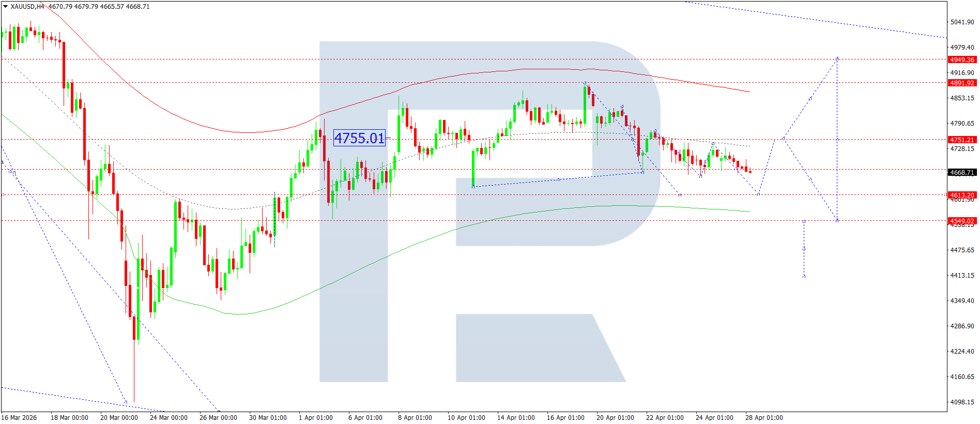Screen dimensions: 980x424
Task: Select the 4286.90 price scale label
Action: [961, 326]
